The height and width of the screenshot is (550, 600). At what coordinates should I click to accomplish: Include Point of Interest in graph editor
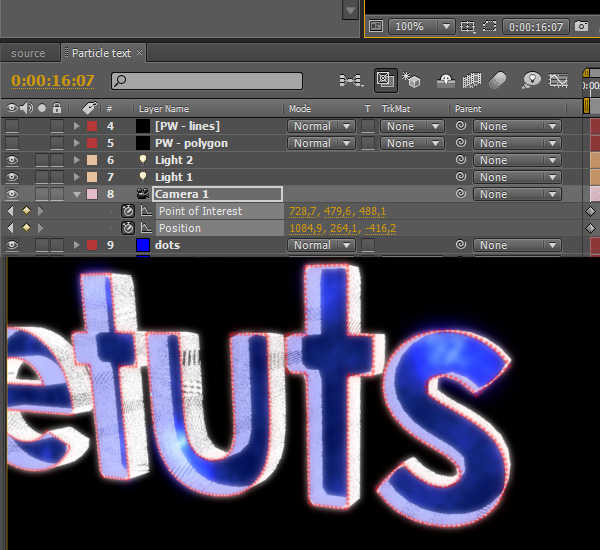pos(146,211)
